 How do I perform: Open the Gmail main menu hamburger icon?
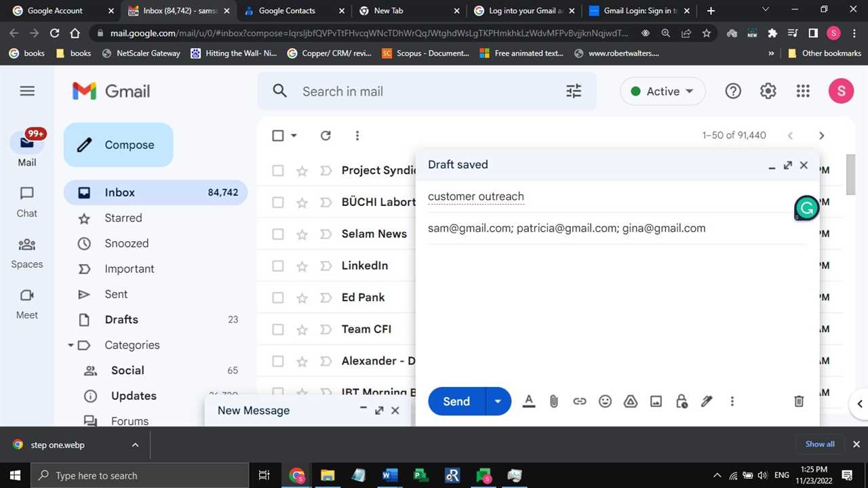point(27,91)
